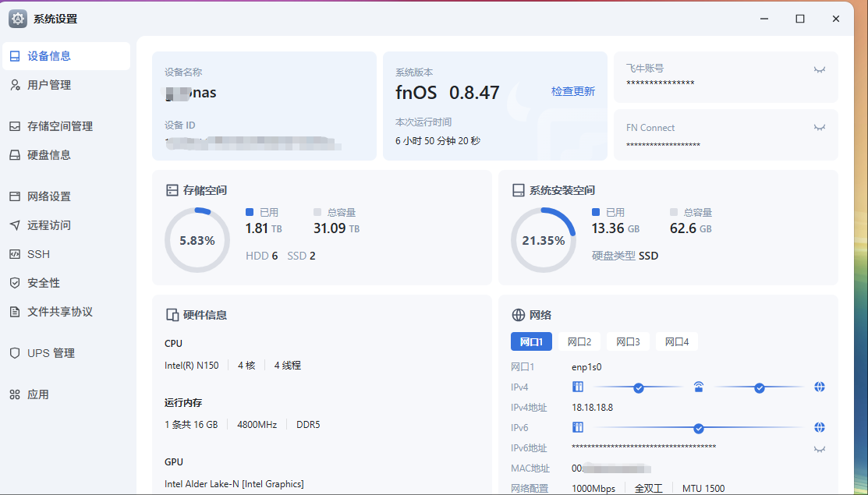The width and height of the screenshot is (868, 495).
Task: Click the system settings gear icon in title bar
Action: pyautogui.click(x=18, y=19)
